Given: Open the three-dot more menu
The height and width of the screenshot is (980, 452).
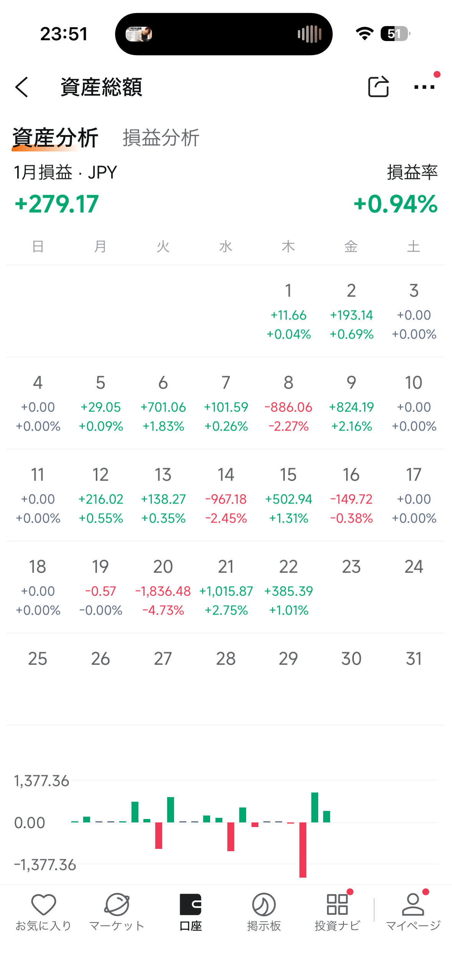Looking at the screenshot, I should click(424, 87).
